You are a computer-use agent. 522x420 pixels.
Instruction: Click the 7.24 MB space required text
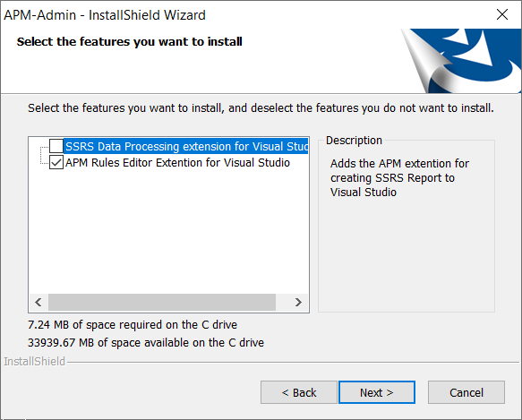click(x=133, y=324)
